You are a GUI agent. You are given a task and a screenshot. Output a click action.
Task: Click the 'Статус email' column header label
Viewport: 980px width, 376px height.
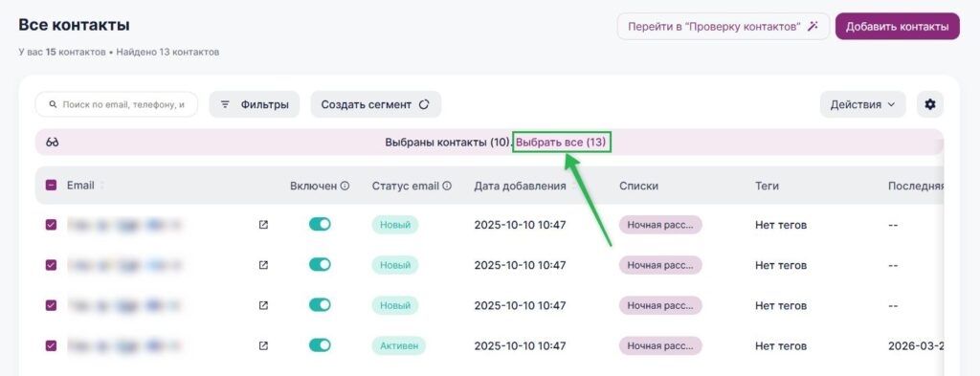pyautogui.click(x=405, y=187)
